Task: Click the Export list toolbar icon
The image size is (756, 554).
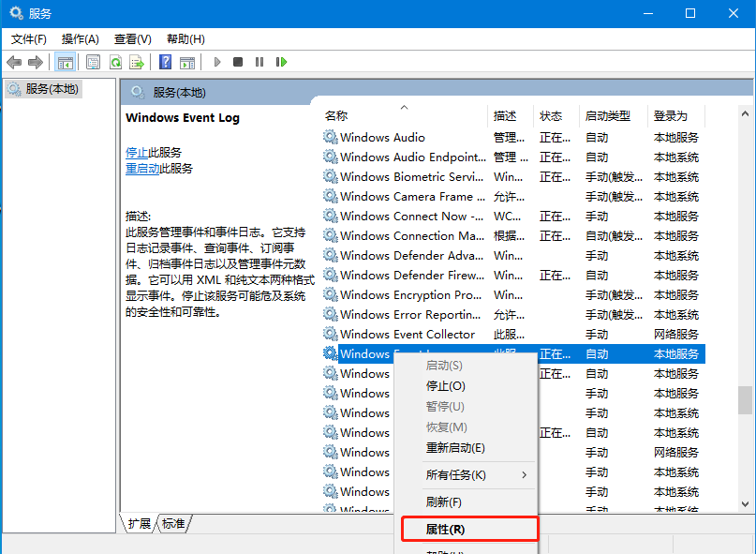Action: 137,62
